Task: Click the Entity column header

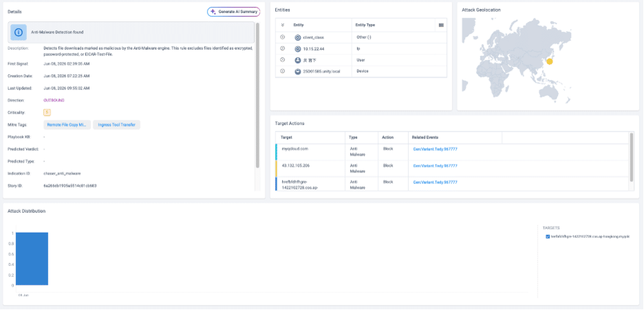Action: click(x=299, y=25)
